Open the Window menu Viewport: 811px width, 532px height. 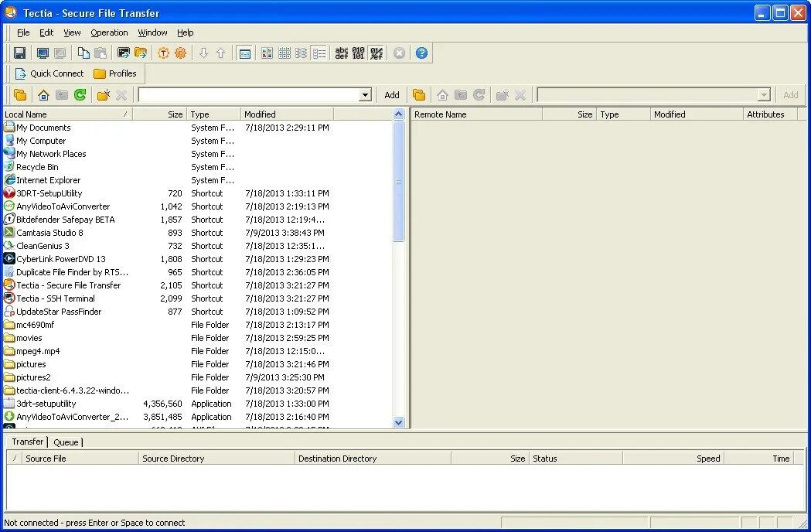152,32
